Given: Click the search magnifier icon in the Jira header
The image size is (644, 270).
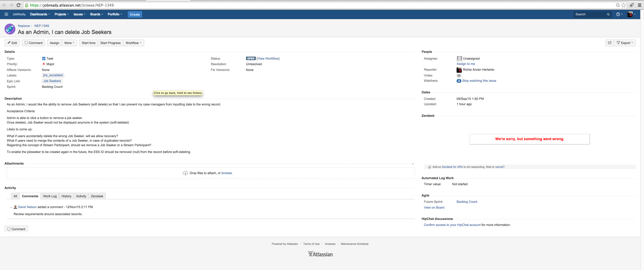Looking at the screenshot, I should pos(608,14).
